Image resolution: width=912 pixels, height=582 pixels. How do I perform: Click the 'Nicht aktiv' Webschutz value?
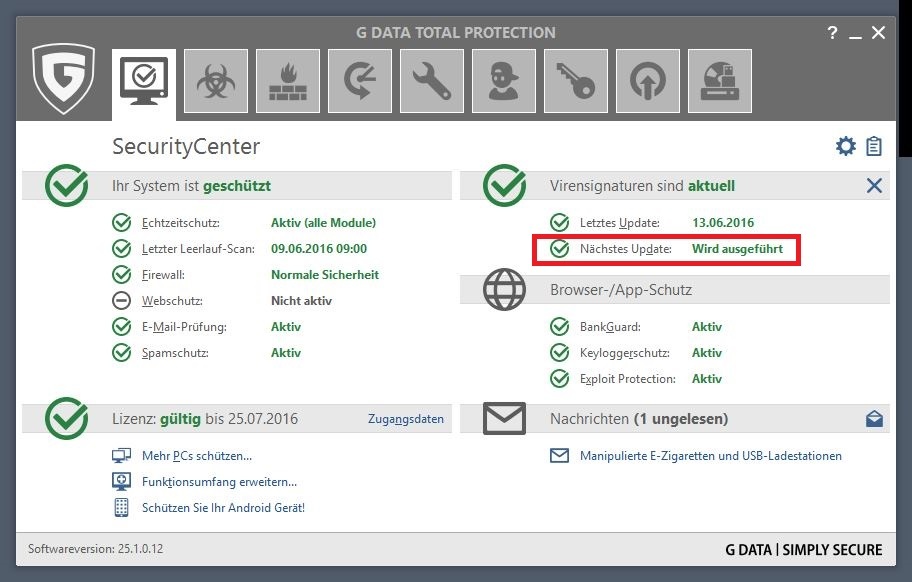pos(301,301)
